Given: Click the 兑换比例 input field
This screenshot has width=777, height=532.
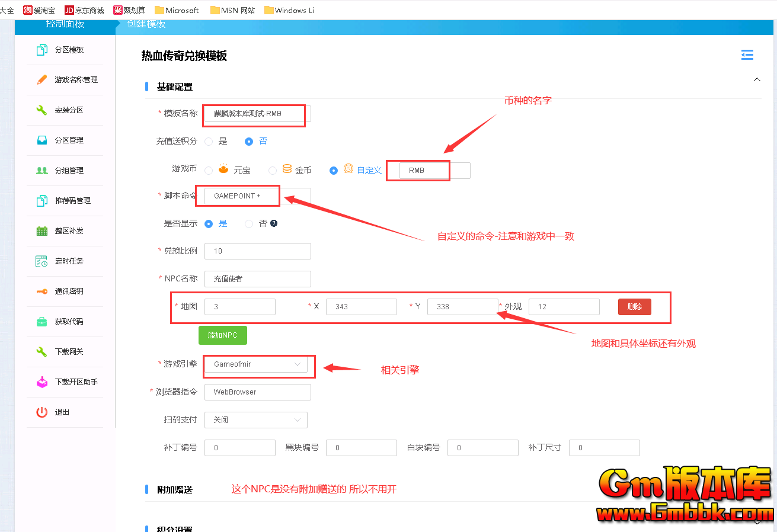Looking at the screenshot, I should point(257,251).
